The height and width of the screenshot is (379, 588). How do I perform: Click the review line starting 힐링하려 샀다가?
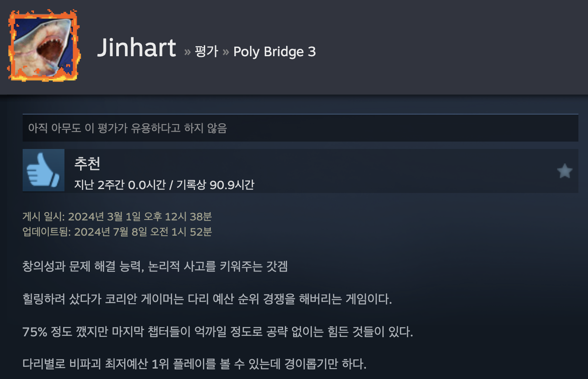click(207, 300)
